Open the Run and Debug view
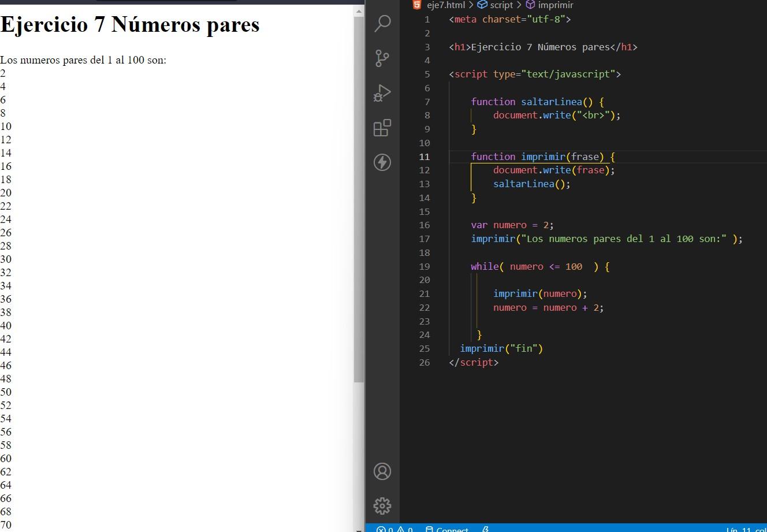Viewport: 767px width, 532px height. (382, 93)
